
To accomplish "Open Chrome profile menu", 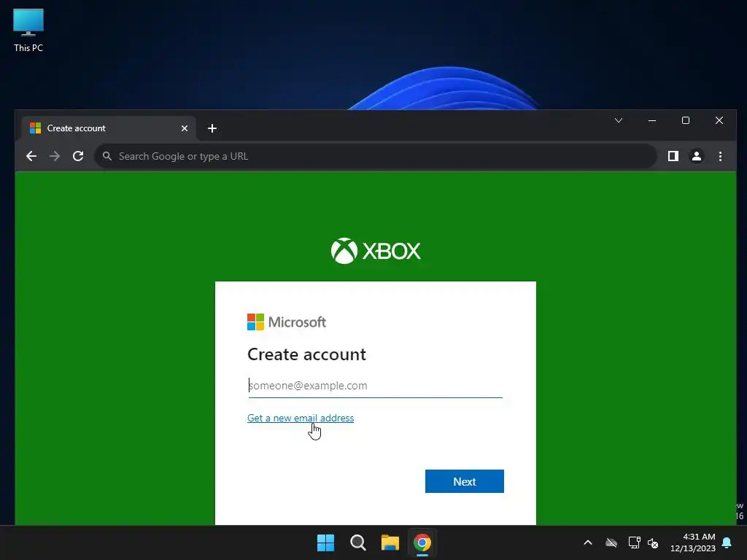I will [x=696, y=156].
